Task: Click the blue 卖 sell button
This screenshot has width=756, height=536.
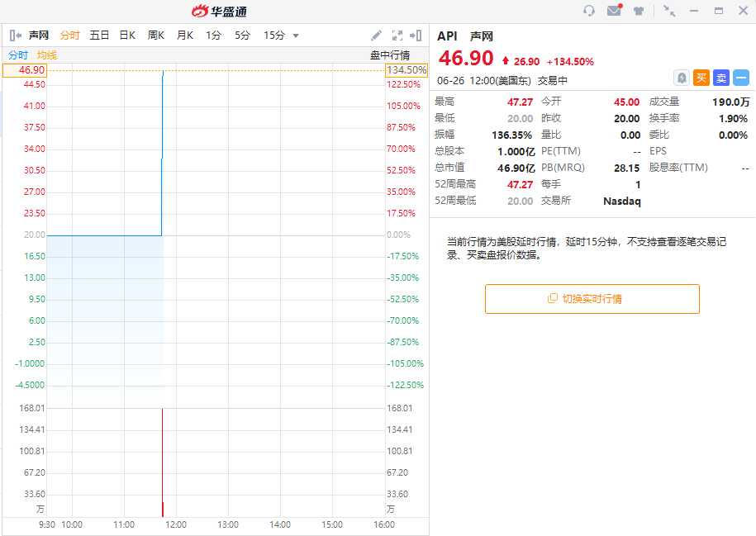Action: [x=721, y=78]
